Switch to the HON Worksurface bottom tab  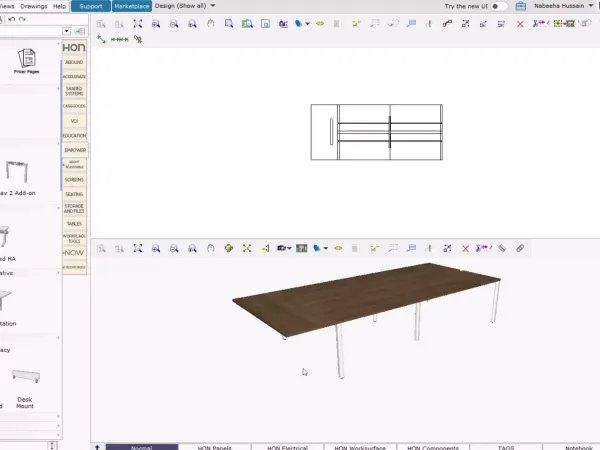[x=360, y=447]
